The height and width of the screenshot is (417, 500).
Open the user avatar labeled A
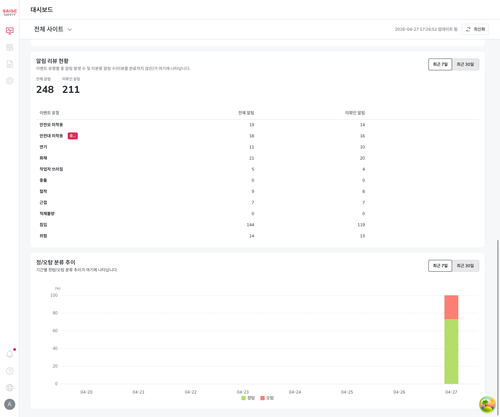pos(10,404)
